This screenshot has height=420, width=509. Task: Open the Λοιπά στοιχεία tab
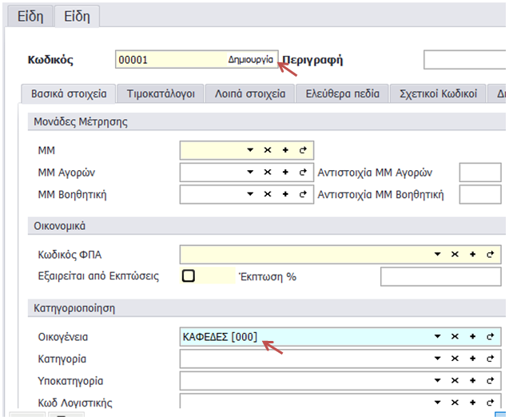250,93
